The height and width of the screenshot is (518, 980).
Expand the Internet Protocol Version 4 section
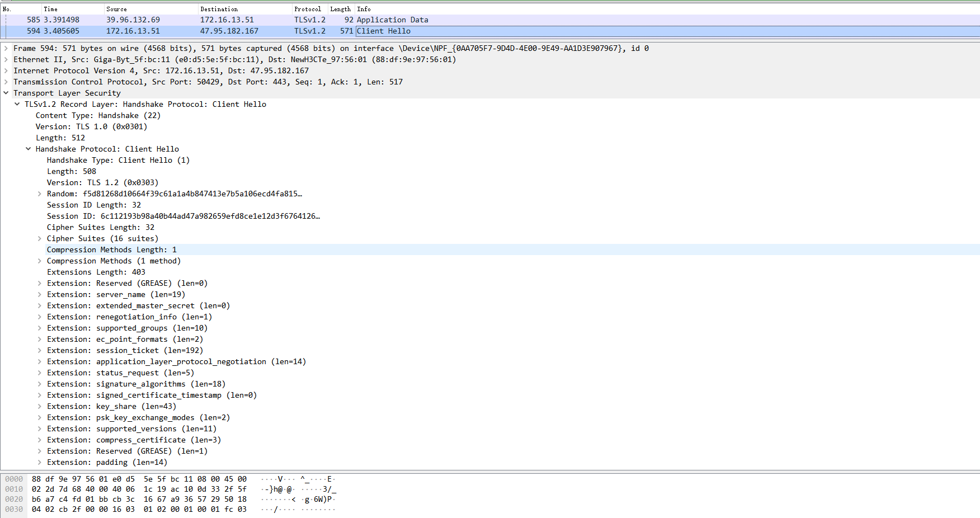pyautogui.click(x=6, y=71)
